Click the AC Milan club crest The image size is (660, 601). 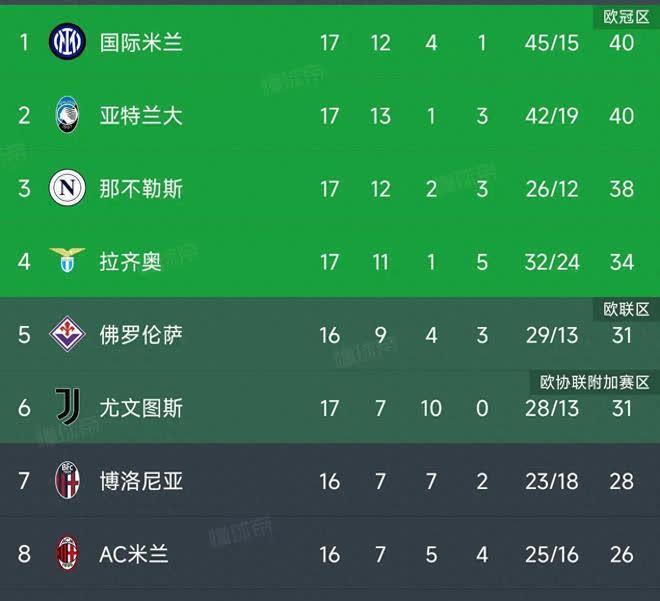coord(67,553)
